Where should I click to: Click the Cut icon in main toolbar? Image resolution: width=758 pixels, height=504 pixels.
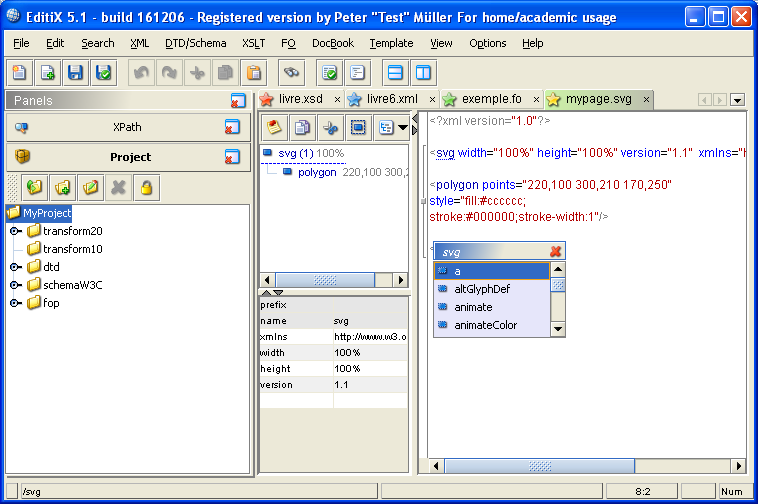click(x=197, y=72)
